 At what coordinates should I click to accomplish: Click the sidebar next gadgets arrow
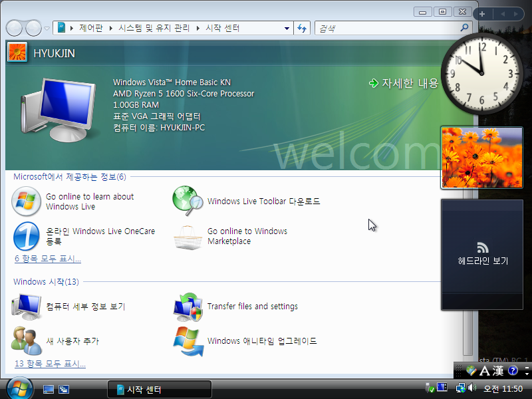tap(516, 14)
